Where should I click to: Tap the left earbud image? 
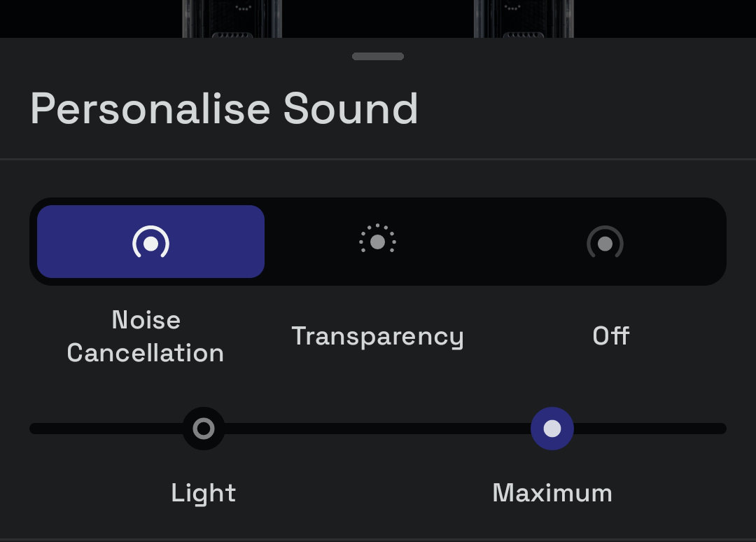click(x=232, y=19)
